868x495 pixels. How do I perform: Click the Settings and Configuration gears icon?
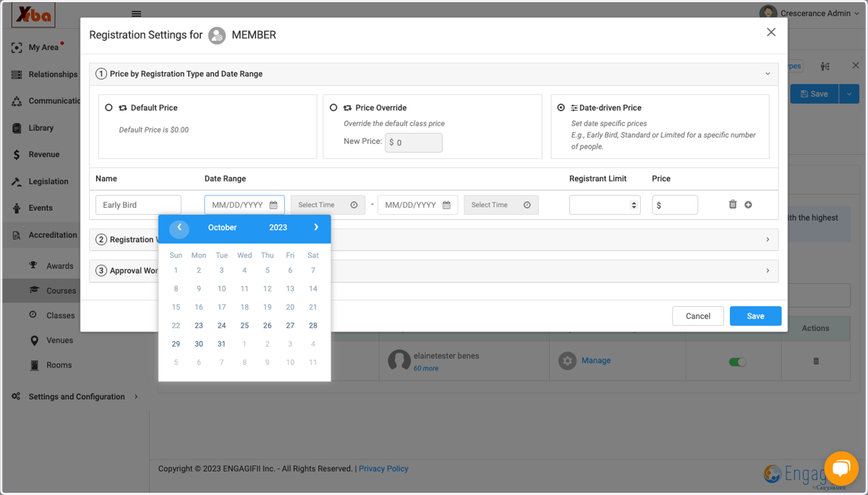(17, 397)
